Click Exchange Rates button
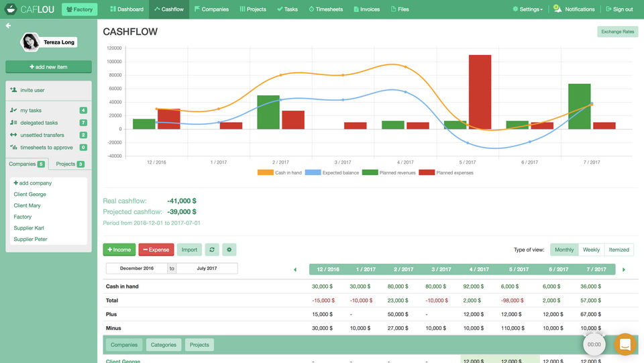 pos(617,32)
